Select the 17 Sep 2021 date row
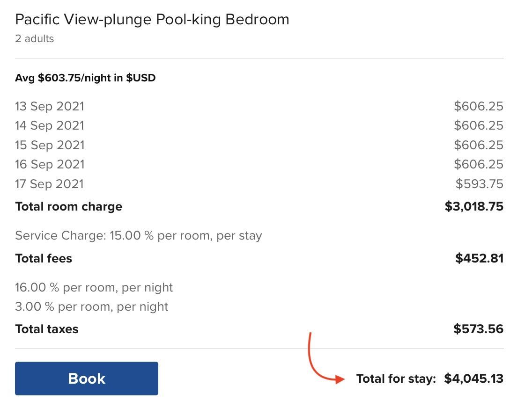The image size is (532, 408). 259,184
